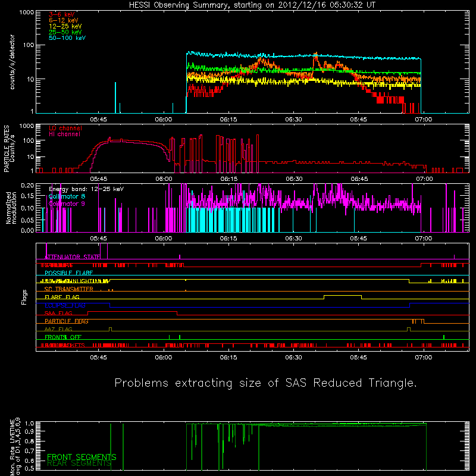Click the 'Mon. Rate LIVETIME' axis label
The width and height of the screenshot is (476, 476).
click(x=12, y=447)
